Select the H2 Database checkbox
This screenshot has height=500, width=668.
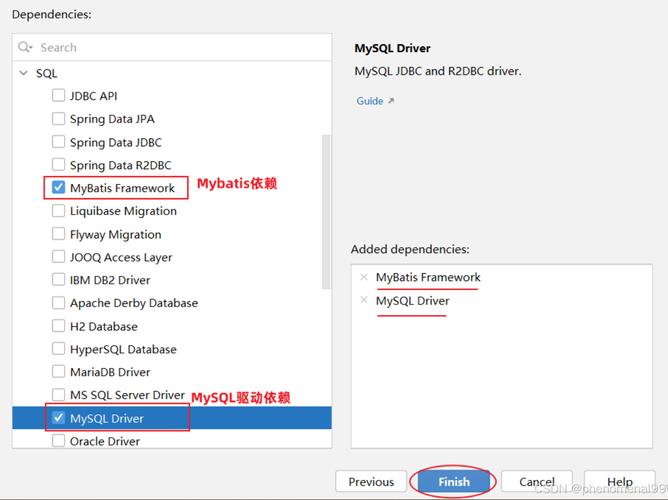point(58,326)
